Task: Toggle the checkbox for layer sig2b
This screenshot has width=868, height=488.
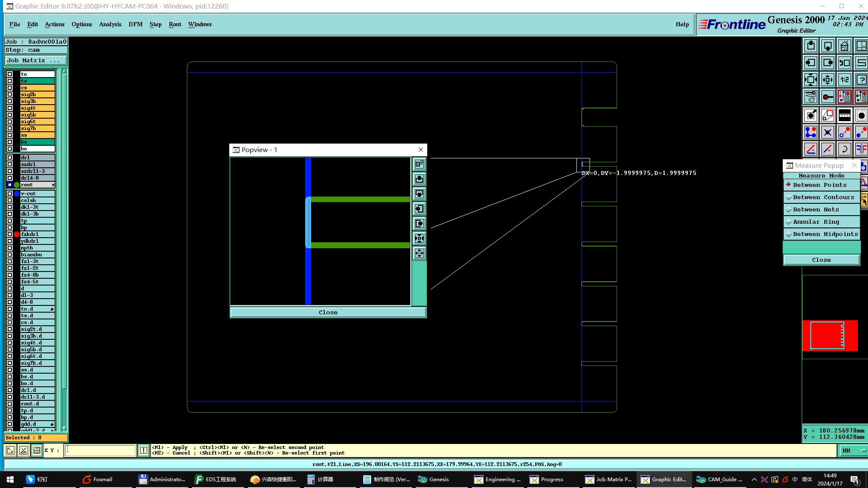Action: 10,94
